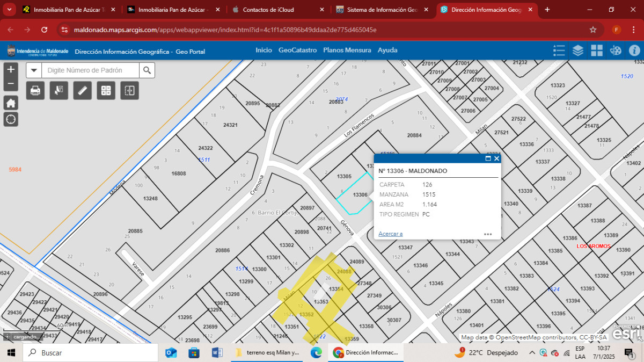Image resolution: width=644 pixels, height=362 pixels.
Task: Expand the search source dropdown arrow
Action: [34, 70]
